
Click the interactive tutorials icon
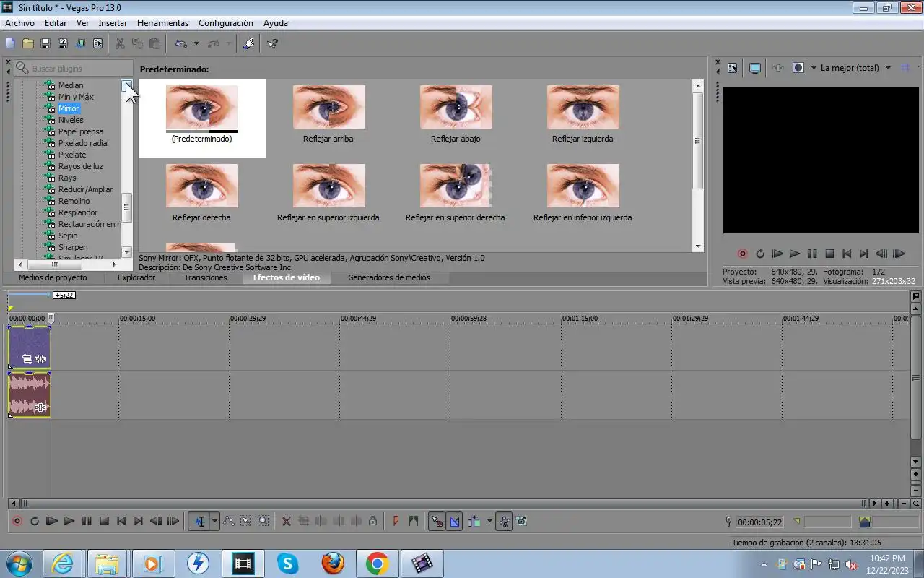tap(249, 43)
